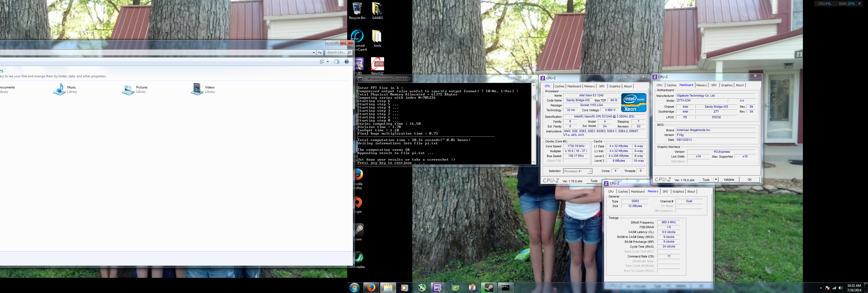Switch to SPD tab in CPU-tab CPU-Z window
The height and width of the screenshot is (293, 868).
click(602, 86)
